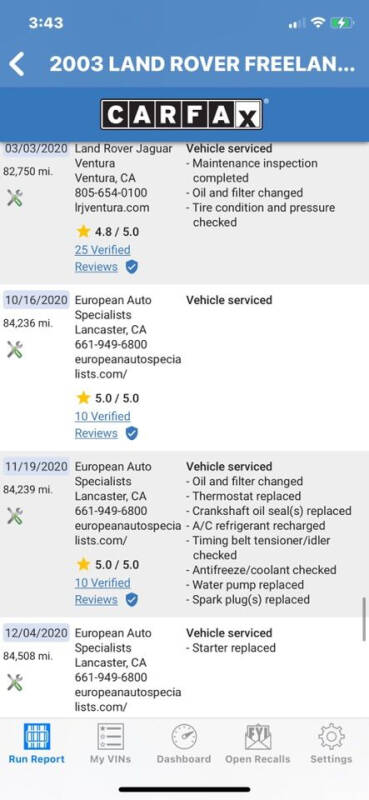Open the Dashboard tab
This screenshot has width=369, height=800.
tap(184, 743)
